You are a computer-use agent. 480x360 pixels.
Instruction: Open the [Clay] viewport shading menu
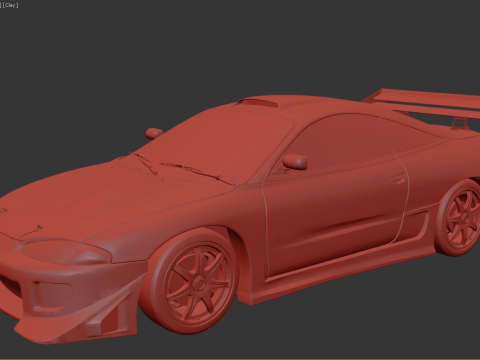[x=10, y=5]
